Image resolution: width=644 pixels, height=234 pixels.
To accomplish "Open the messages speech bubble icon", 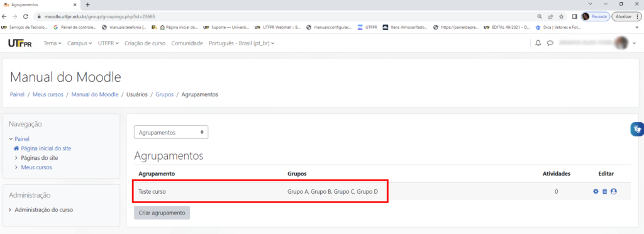I will point(550,43).
